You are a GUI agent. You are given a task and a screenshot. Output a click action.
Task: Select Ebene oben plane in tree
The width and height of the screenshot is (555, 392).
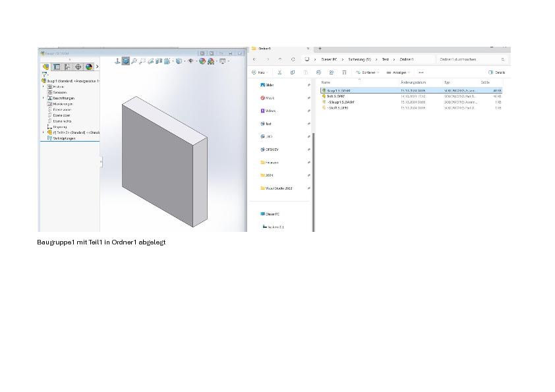click(x=59, y=115)
